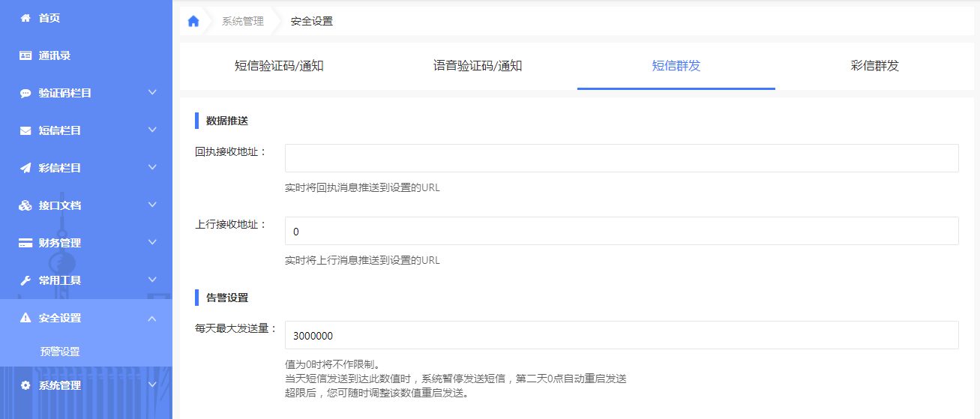Screen dimensions: 980x419
Task: Click the paper plane icon for 彩信栏目
Action: coord(25,168)
